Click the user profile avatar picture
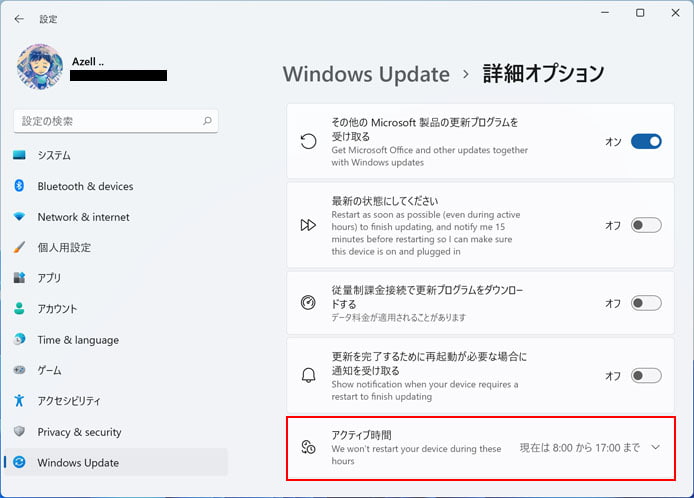 (x=40, y=67)
